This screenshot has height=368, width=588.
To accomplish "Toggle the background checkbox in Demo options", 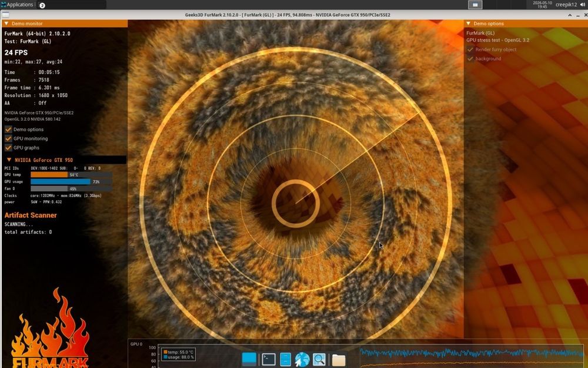I will tap(470, 58).
